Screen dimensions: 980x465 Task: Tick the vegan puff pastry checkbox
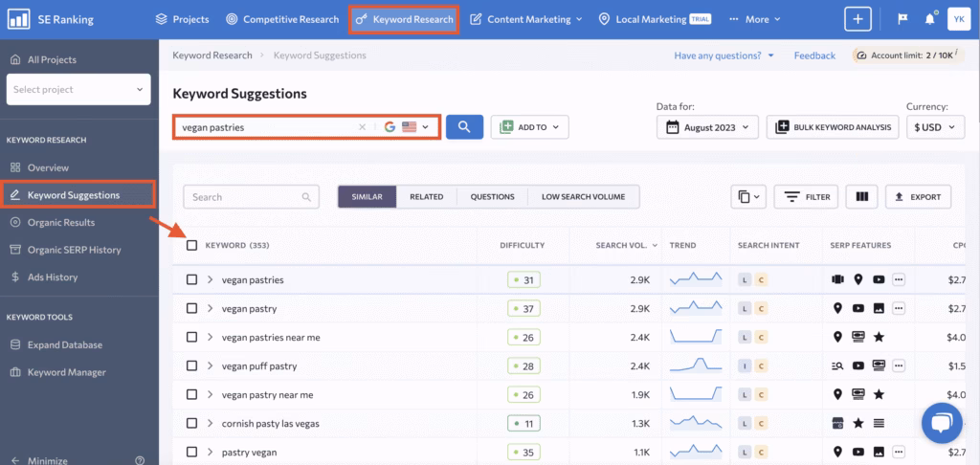click(192, 365)
